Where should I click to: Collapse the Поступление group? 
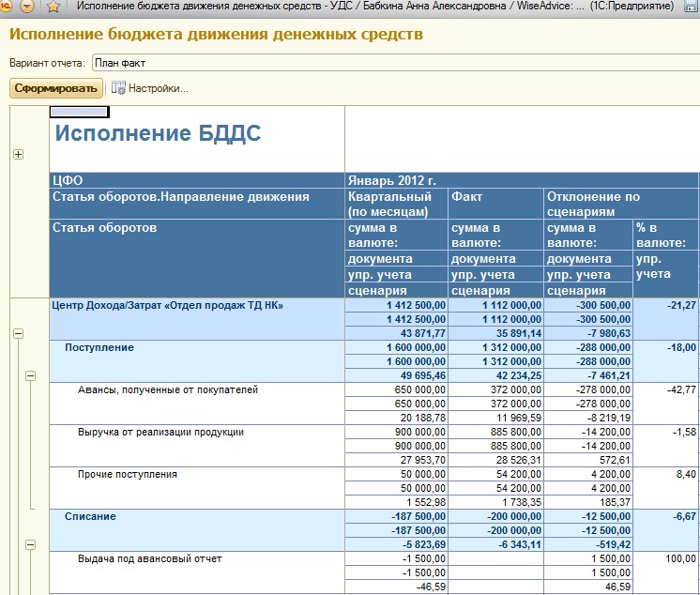click(30, 375)
